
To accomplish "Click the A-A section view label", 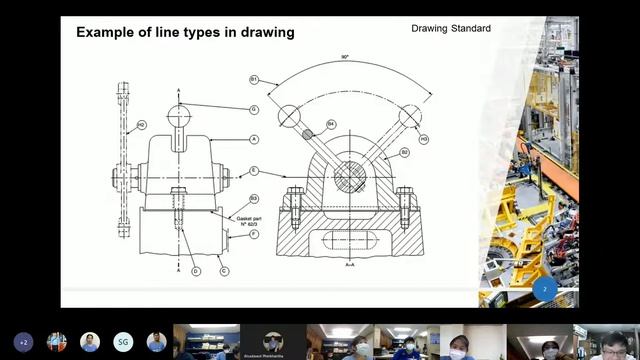I will tap(350, 265).
